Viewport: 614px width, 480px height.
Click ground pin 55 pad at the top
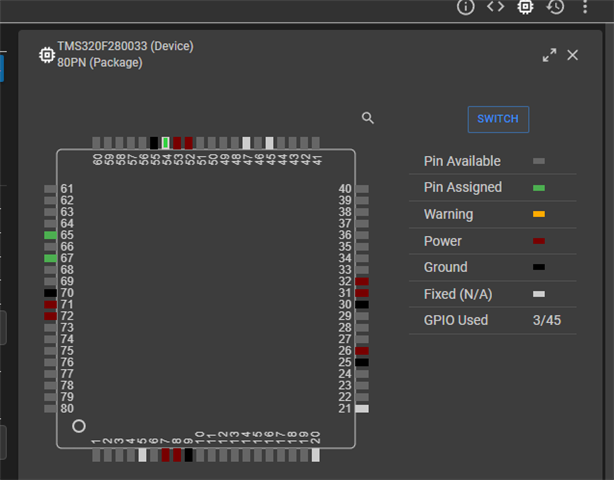click(154, 143)
